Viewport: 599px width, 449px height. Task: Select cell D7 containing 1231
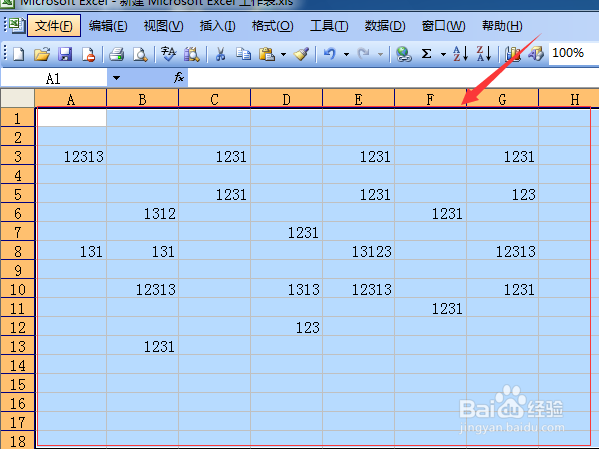click(x=287, y=232)
